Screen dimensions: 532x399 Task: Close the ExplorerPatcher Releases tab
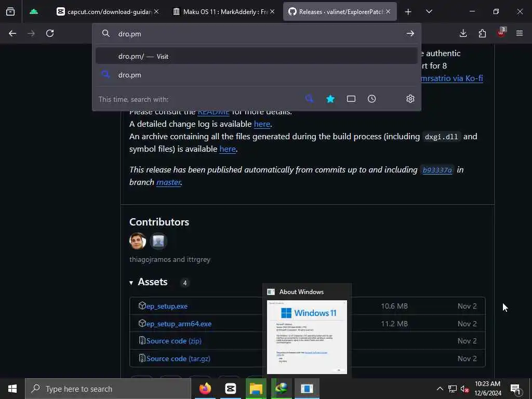point(388,11)
